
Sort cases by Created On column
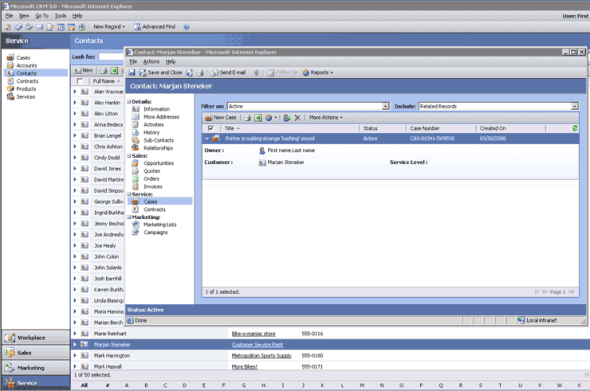tap(493, 128)
